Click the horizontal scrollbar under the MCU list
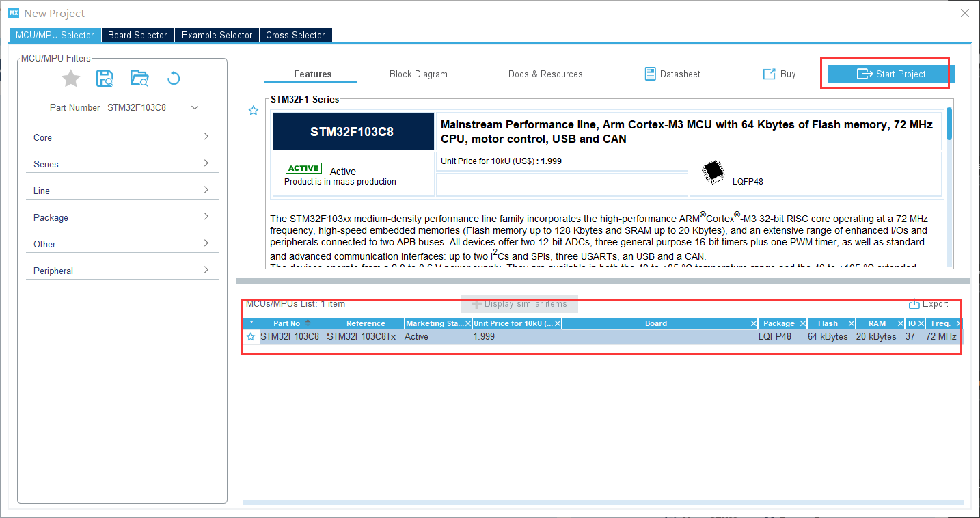 pos(603,503)
